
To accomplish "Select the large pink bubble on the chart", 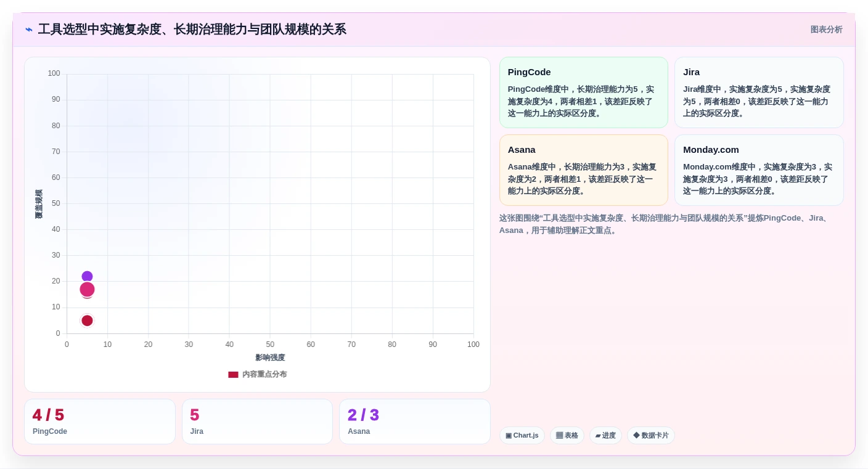I will 87,289.
